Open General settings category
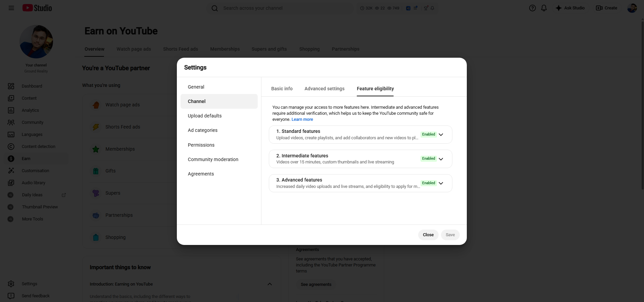The image size is (644, 302). click(x=219, y=87)
